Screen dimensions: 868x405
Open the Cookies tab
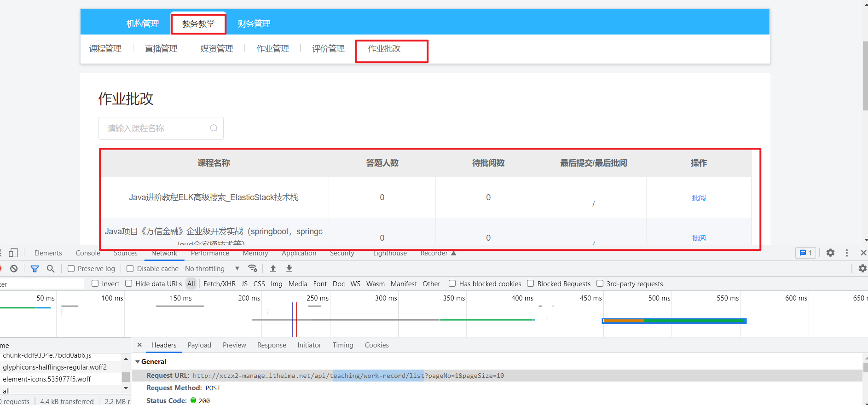tap(376, 345)
